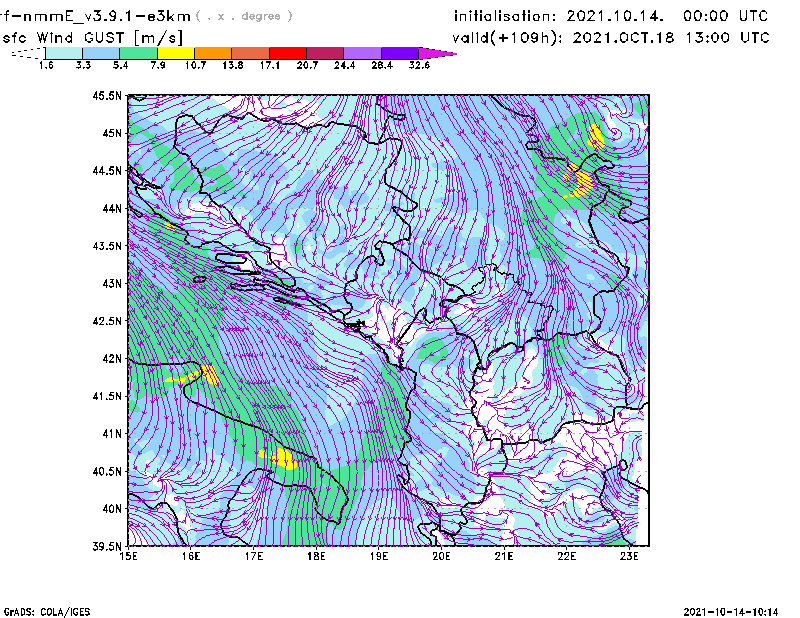Click the 41N latitude label
Viewport: 800px width, 618px height.
tap(112, 433)
